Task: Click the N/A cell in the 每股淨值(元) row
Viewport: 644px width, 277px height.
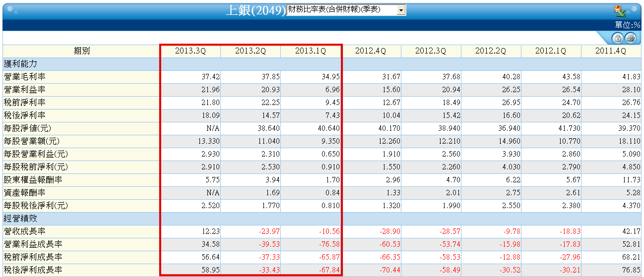Action: tap(213, 128)
